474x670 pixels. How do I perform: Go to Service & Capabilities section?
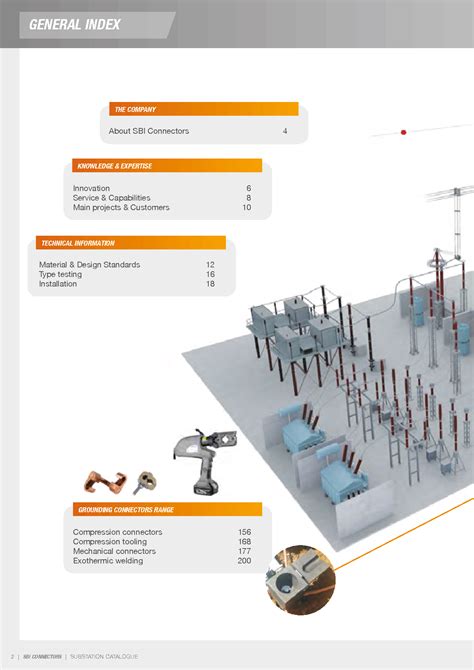[x=112, y=198]
